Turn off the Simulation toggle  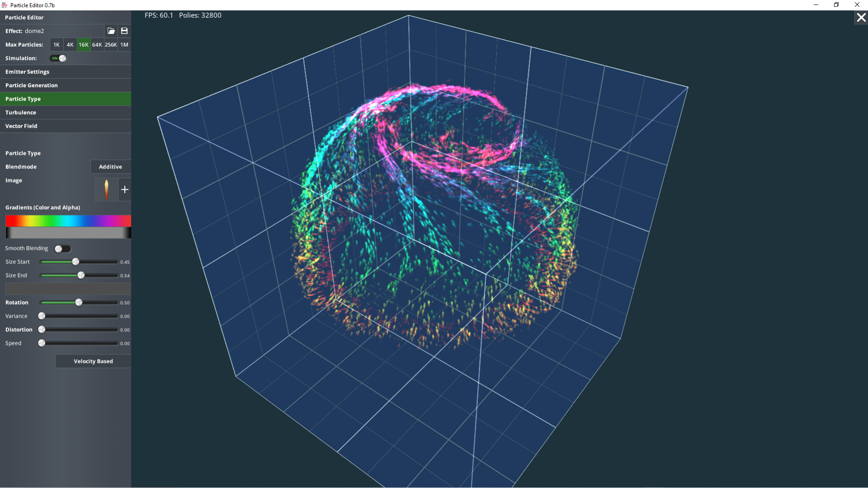(x=57, y=58)
